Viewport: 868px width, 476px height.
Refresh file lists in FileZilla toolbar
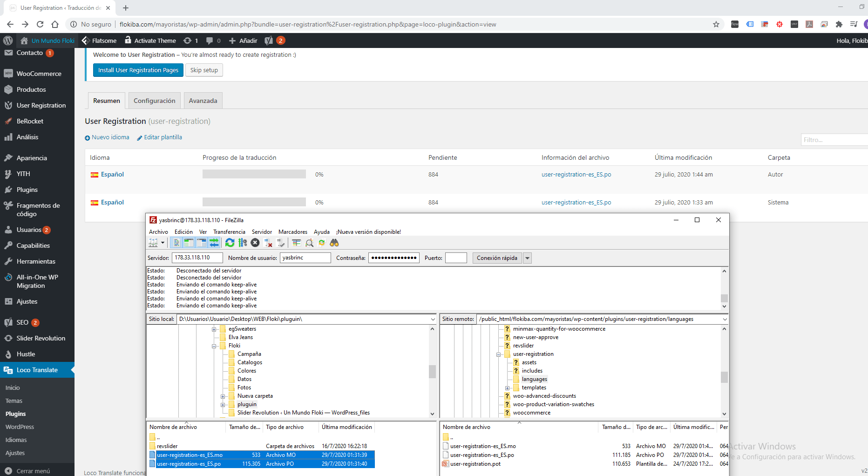point(230,243)
